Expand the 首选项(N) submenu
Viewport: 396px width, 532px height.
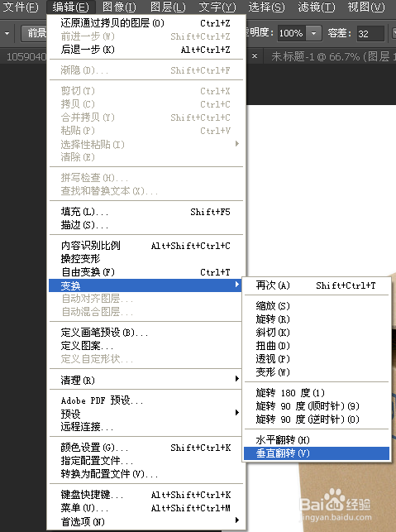click(146, 521)
